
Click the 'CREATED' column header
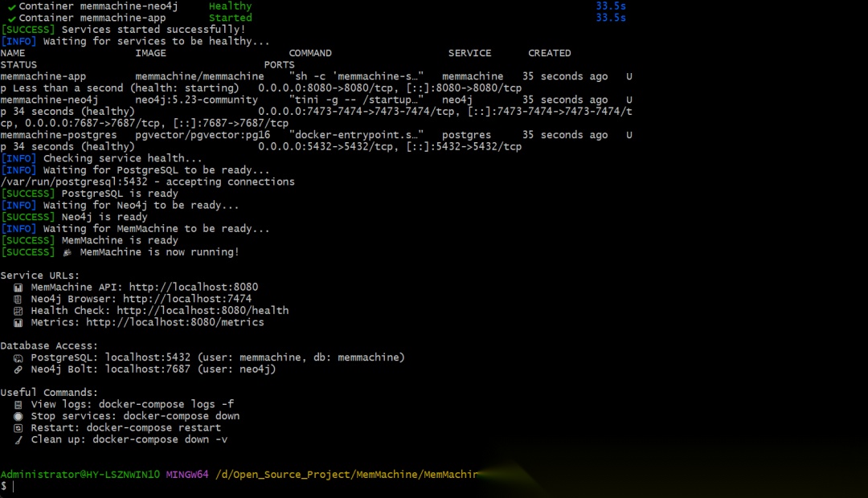(550, 53)
